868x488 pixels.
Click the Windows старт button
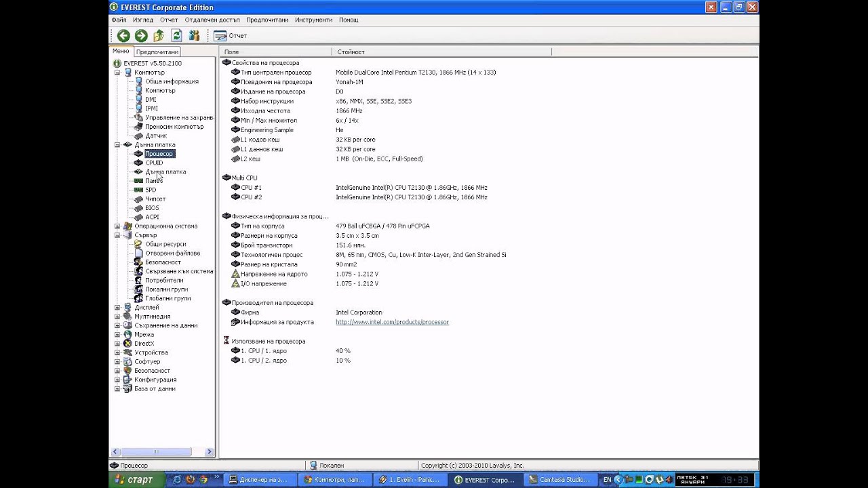coord(136,480)
